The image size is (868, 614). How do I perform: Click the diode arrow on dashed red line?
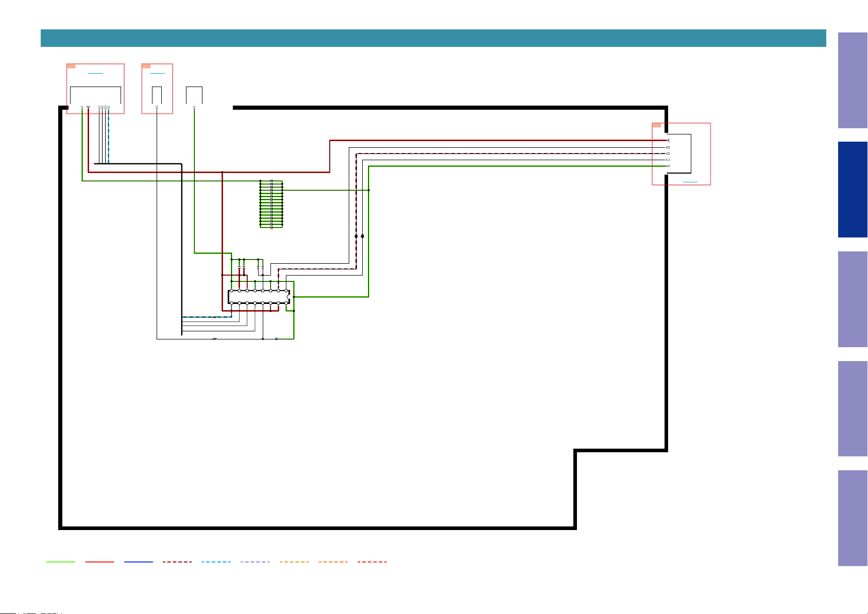(356, 236)
